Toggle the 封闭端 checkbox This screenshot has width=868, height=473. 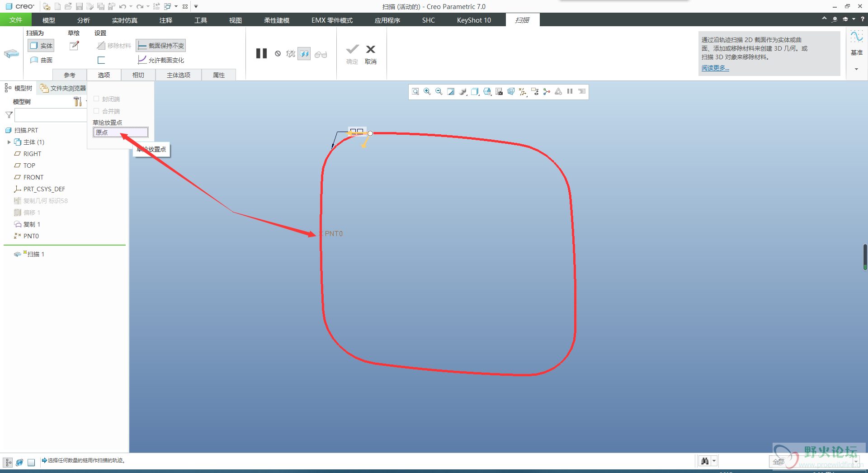point(96,99)
